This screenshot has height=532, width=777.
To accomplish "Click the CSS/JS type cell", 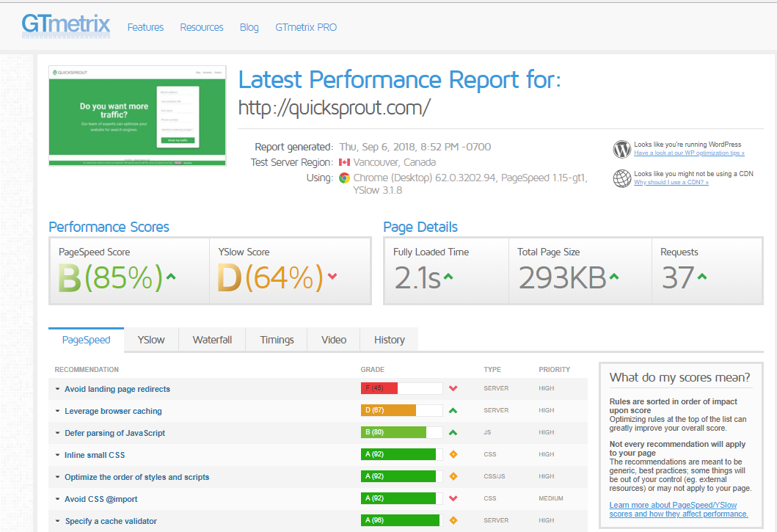I will 495,476.
